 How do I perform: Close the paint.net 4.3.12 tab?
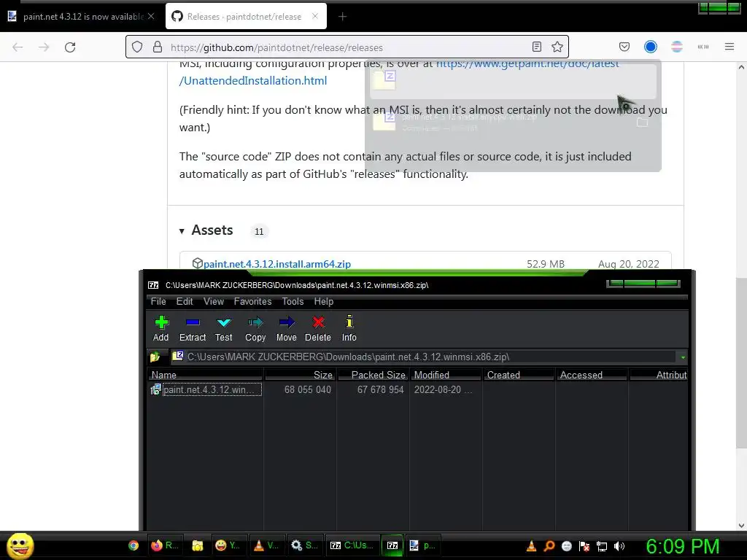[151, 16]
